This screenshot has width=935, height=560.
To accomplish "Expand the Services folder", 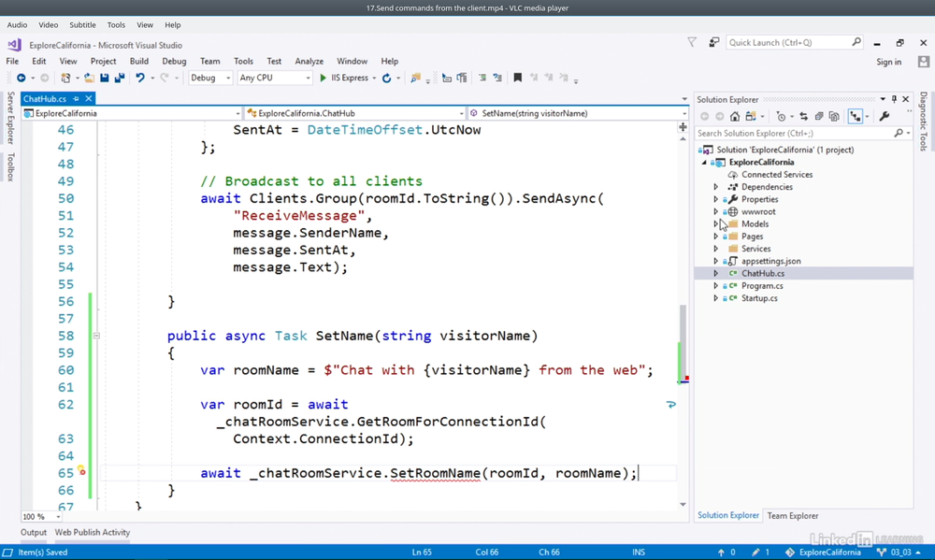I will [x=715, y=249].
